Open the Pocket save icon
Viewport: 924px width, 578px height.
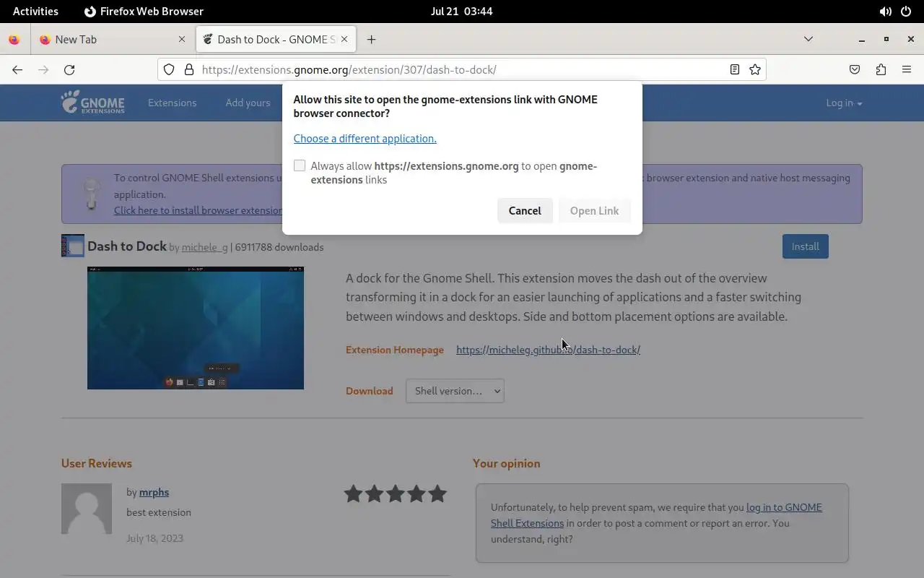tap(855, 69)
